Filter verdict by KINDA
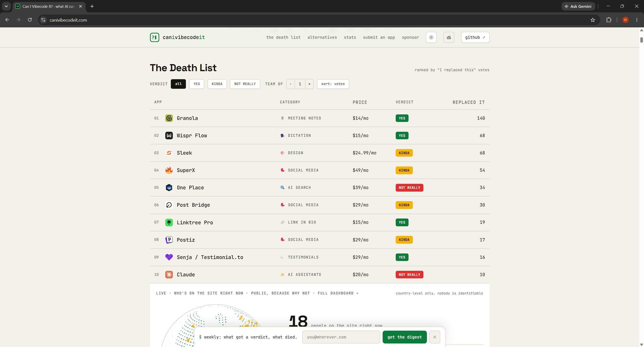This screenshot has height=347, width=644. [x=217, y=84]
